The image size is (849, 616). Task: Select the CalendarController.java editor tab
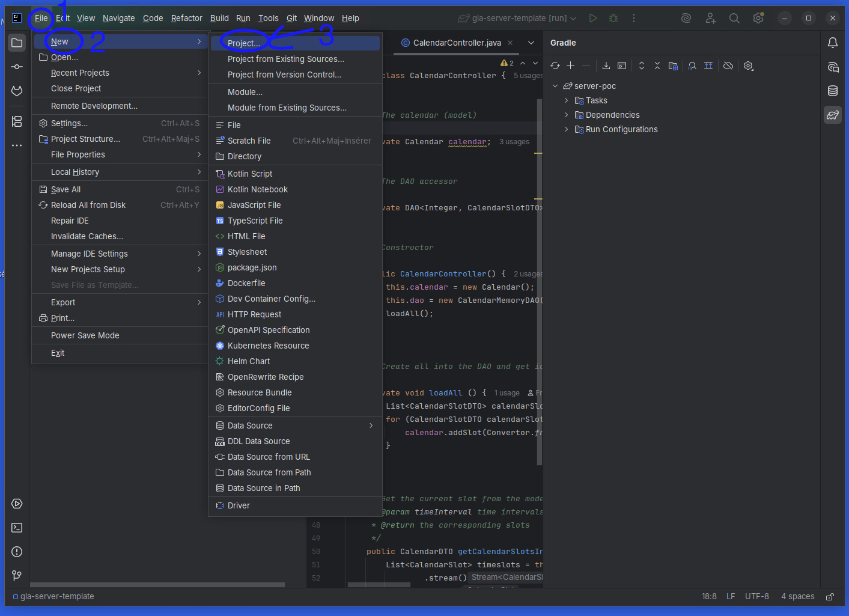pyautogui.click(x=457, y=43)
